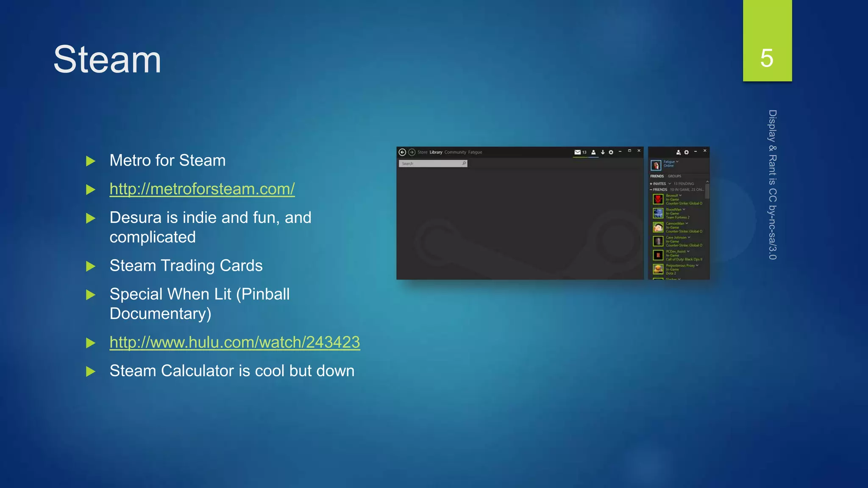This screenshot has height=488, width=868.
Task: Close the friends window
Action: pos(705,151)
